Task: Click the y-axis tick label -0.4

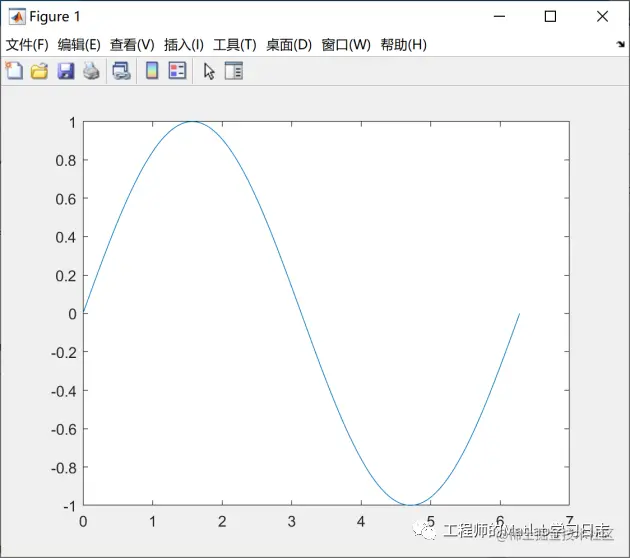Action: click(63, 391)
